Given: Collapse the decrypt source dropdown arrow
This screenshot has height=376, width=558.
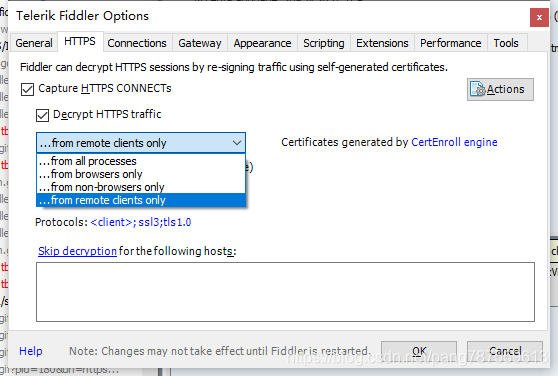Looking at the screenshot, I should point(237,143).
